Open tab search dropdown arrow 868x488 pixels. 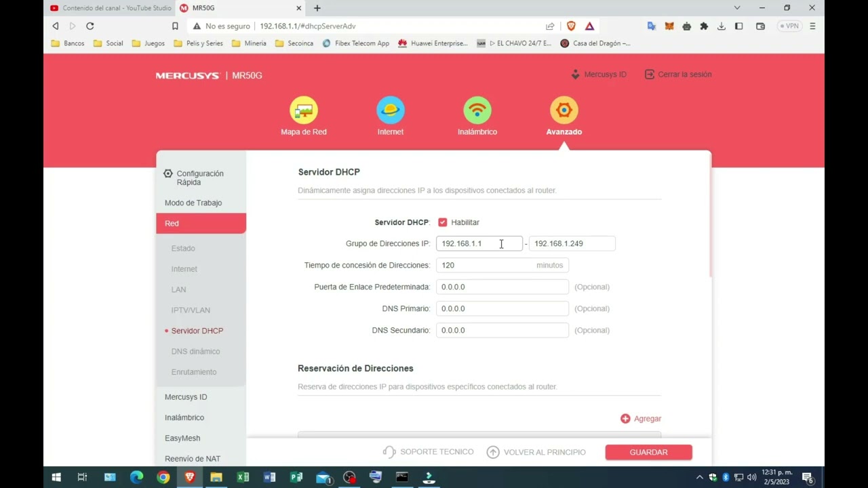(x=737, y=8)
